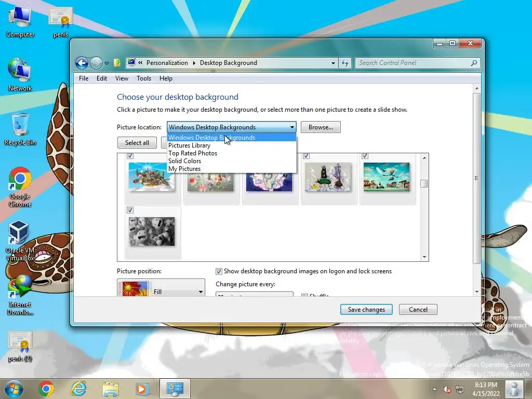The height and width of the screenshot is (399, 532).
Task: Open Windows Media Player from the taskbar
Action: click(x=142, y=389)
